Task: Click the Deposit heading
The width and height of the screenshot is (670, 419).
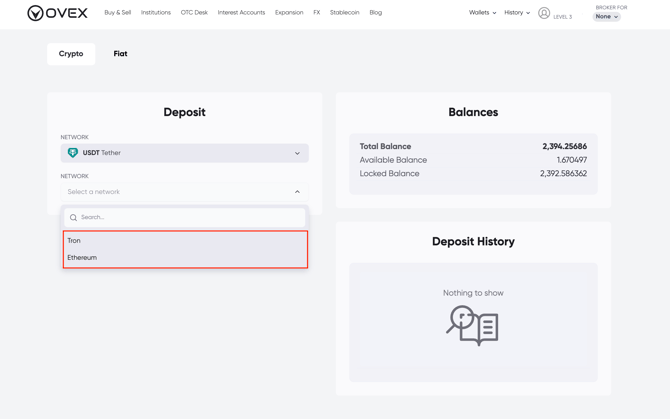Action: point(184,112)
